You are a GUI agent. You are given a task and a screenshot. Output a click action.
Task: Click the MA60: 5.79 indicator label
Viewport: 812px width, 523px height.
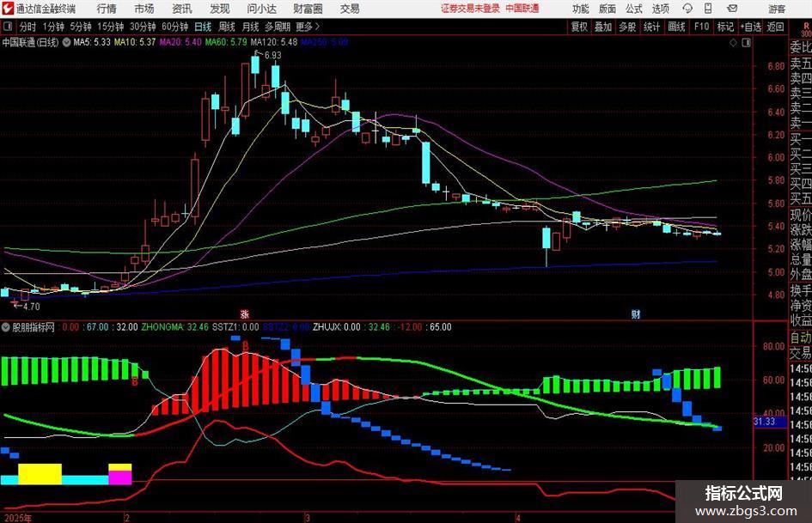226,42
